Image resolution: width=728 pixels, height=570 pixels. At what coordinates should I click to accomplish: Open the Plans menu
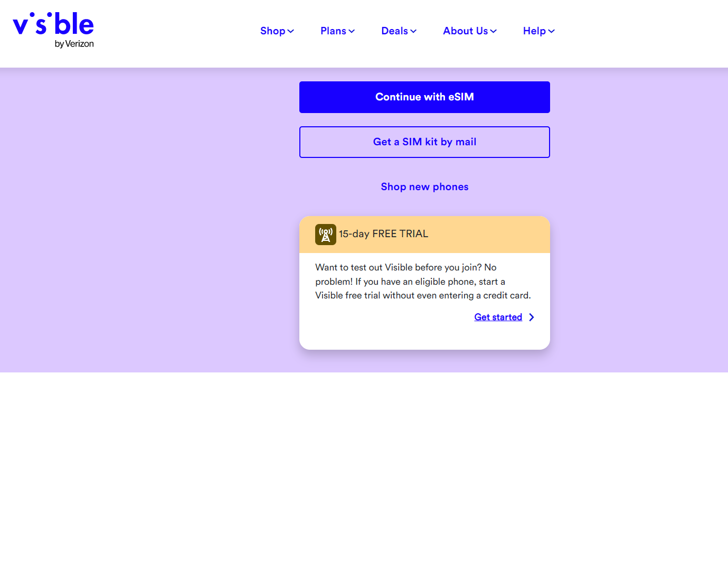point(338,31)
